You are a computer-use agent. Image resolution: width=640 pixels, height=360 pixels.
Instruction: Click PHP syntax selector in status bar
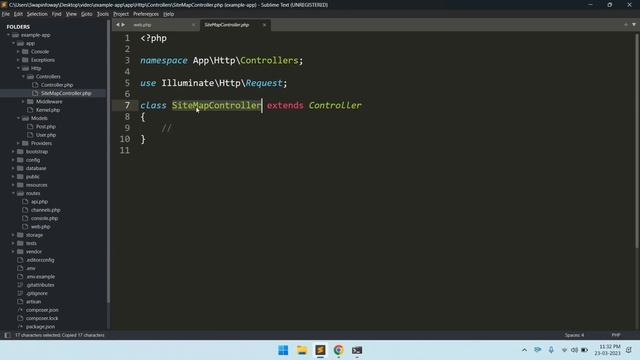click(616, 335)
